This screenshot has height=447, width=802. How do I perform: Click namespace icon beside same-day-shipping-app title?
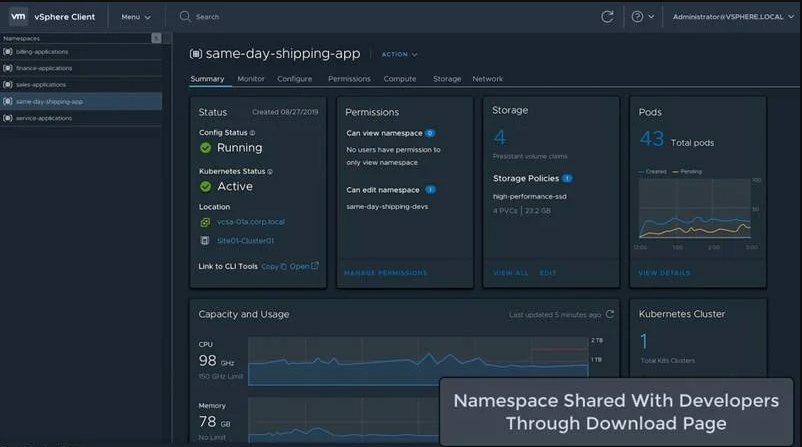click(x=195, y=54)
